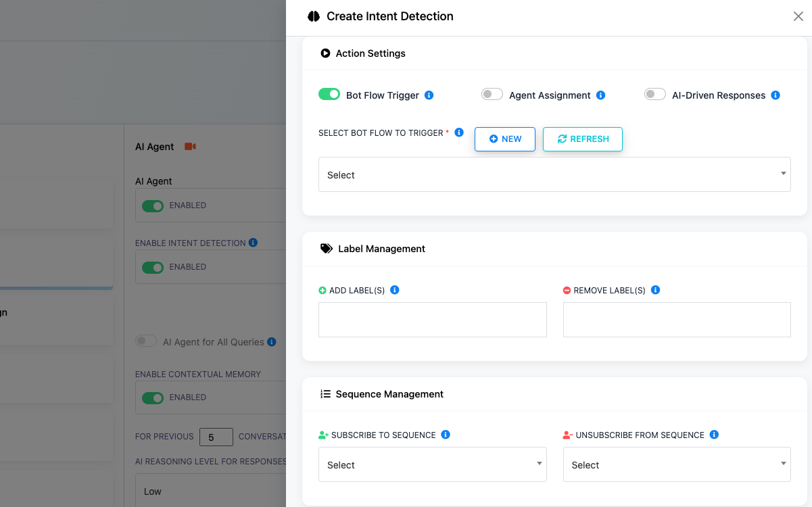Click the REFRESH button
Viewport: 812px width, 507px height.
[582, 139]
